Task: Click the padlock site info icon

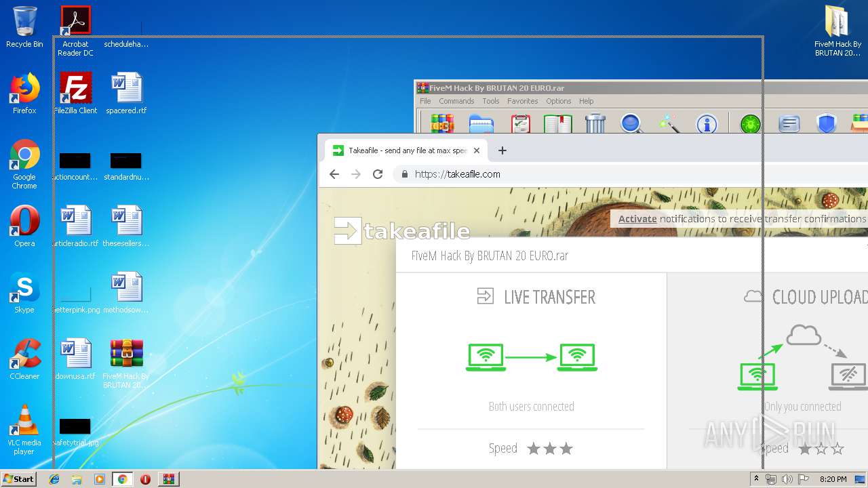Action: coord(405,174)
